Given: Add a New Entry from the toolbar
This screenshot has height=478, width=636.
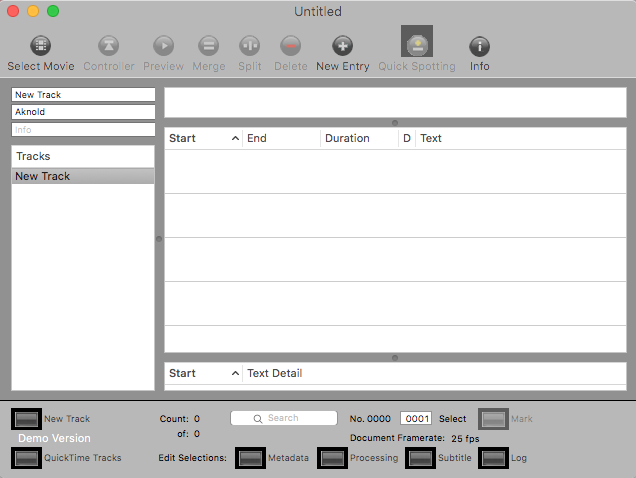Looking at the screenshot, I should point(342,46).
